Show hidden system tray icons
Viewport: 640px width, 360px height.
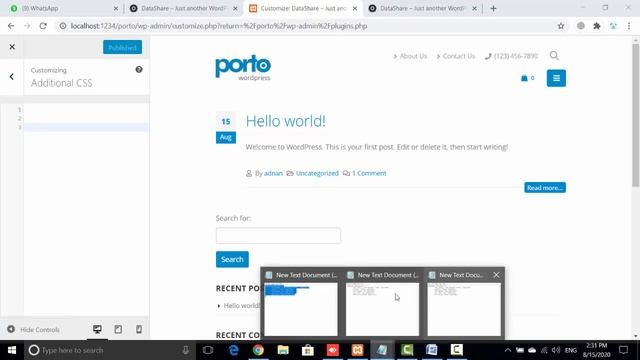[x=507, y=350]
